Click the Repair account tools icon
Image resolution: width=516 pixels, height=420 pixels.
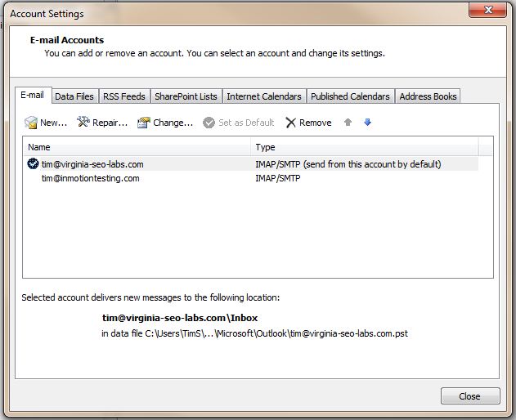point(83,123)
